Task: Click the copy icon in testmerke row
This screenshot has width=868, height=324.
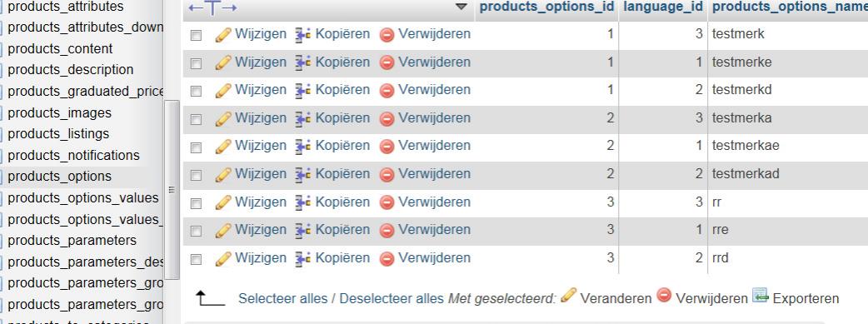Action: click(x=303, y=62)
